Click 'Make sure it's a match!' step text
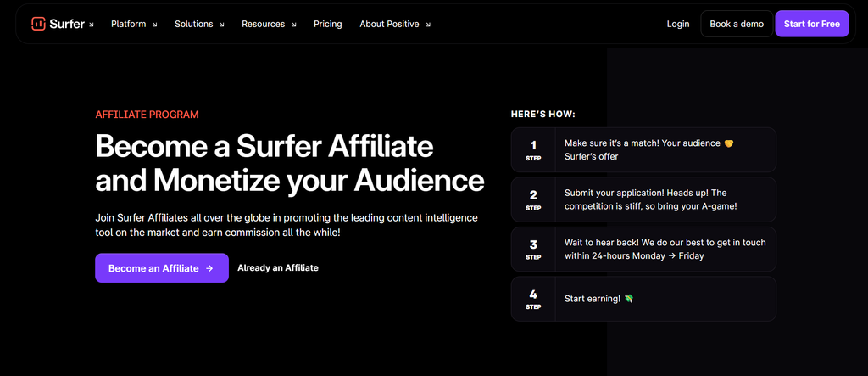 (x=648, y=149)
